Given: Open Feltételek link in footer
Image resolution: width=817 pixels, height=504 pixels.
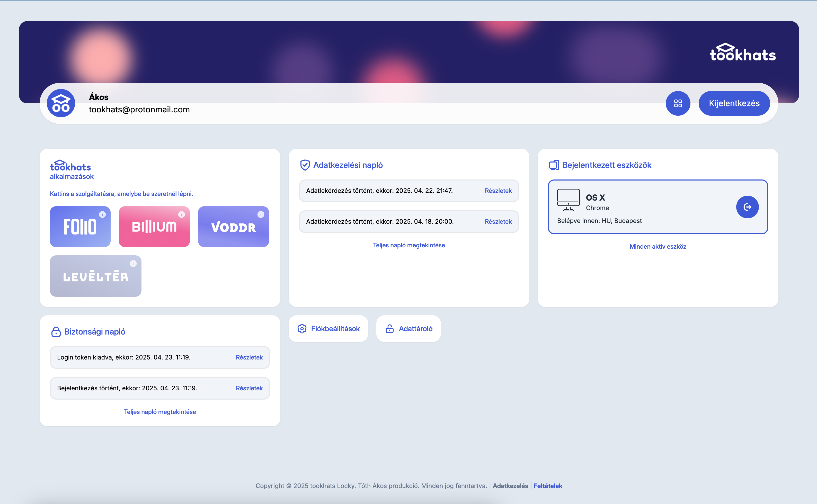Looking at the screenshot, I should (548, 486).
